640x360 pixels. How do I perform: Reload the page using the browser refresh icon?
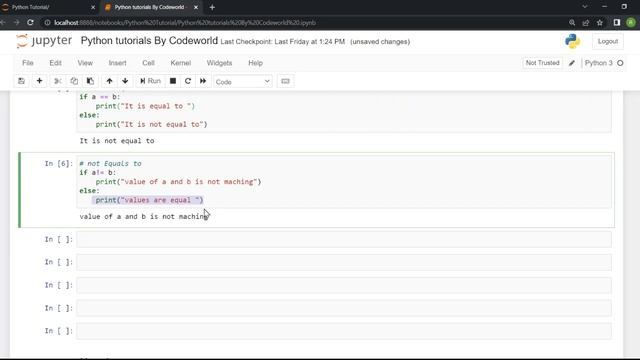(30, 22)
